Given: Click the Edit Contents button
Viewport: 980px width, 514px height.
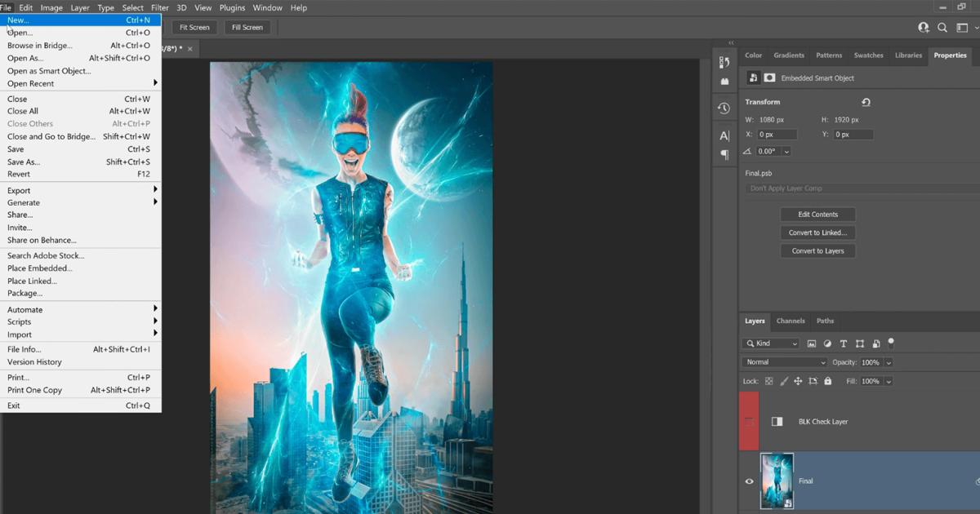Looking at the screenshot, I should [x=817, y=214].
